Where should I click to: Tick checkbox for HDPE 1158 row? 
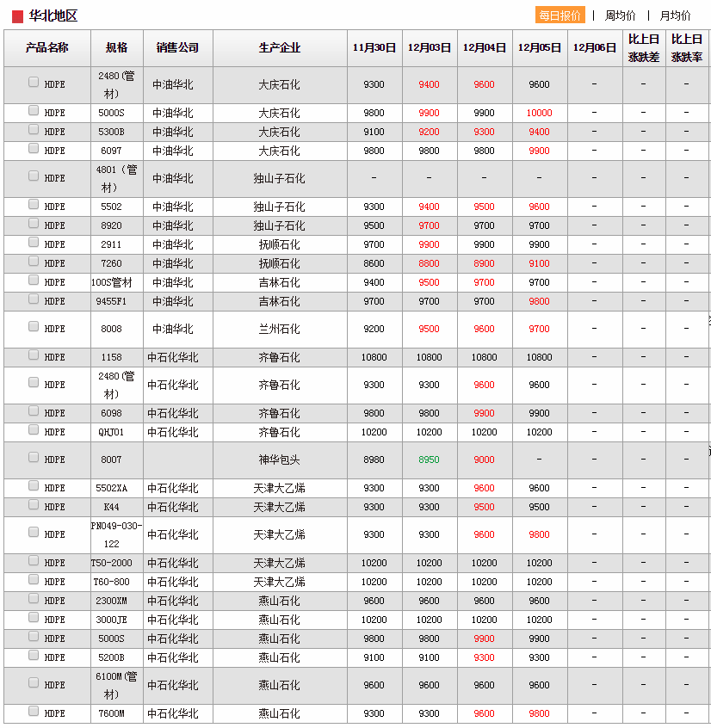(34, 355)
